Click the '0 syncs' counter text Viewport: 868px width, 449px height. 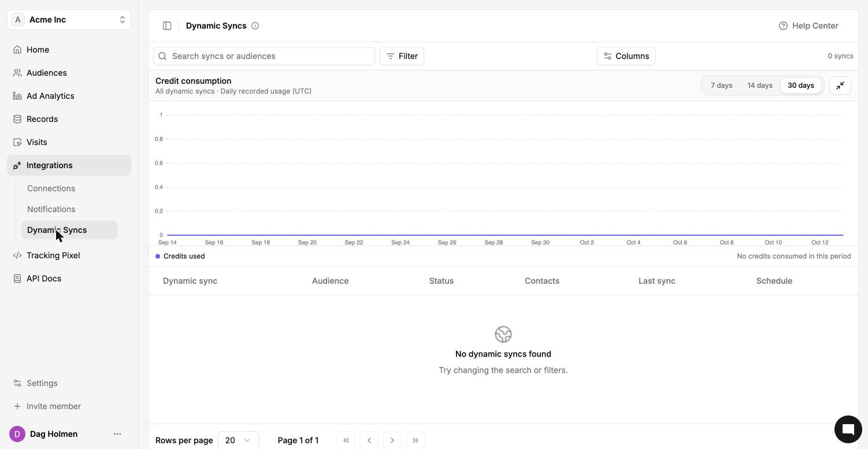coord(840,56)
